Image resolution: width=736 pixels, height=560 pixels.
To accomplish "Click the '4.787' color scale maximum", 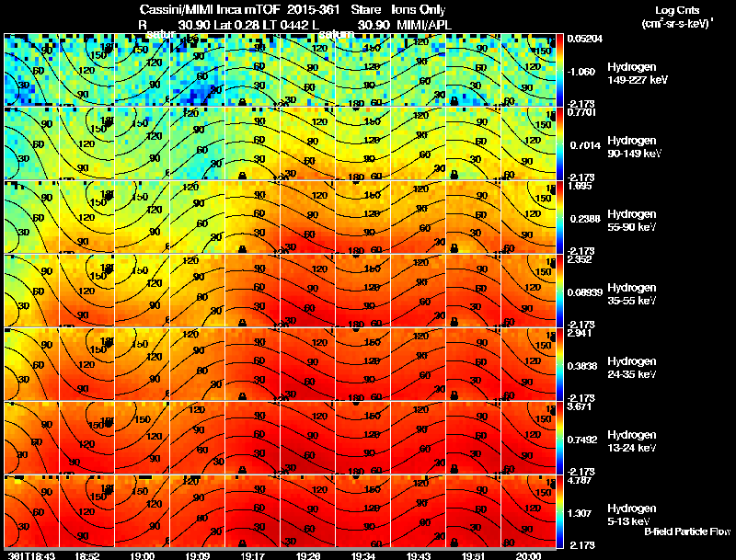I will (x=580, y=481).
